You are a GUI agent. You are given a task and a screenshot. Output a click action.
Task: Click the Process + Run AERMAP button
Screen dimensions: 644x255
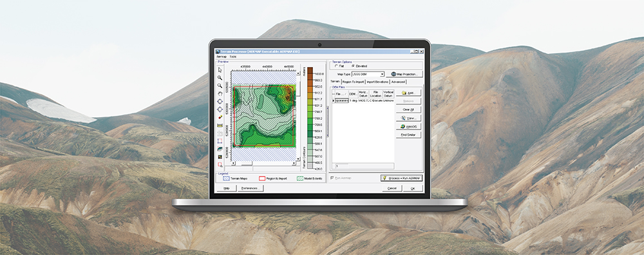tap(401, 178)
